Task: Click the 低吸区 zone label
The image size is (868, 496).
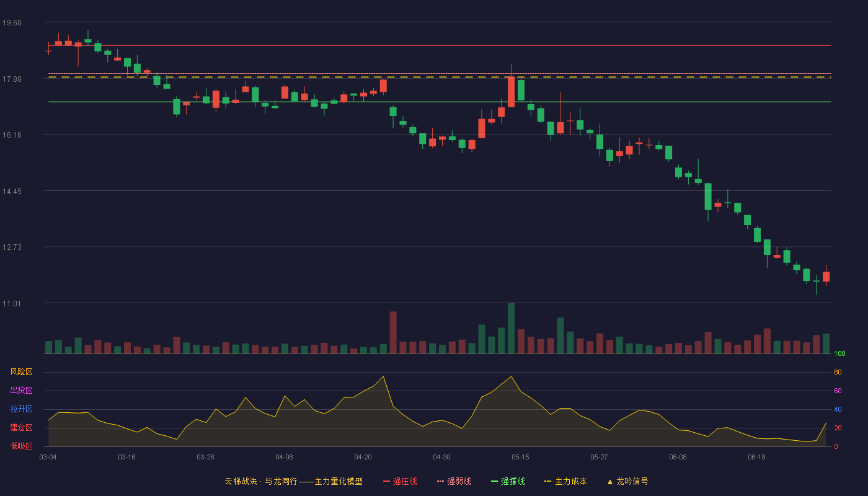Action: pos(21,446)
